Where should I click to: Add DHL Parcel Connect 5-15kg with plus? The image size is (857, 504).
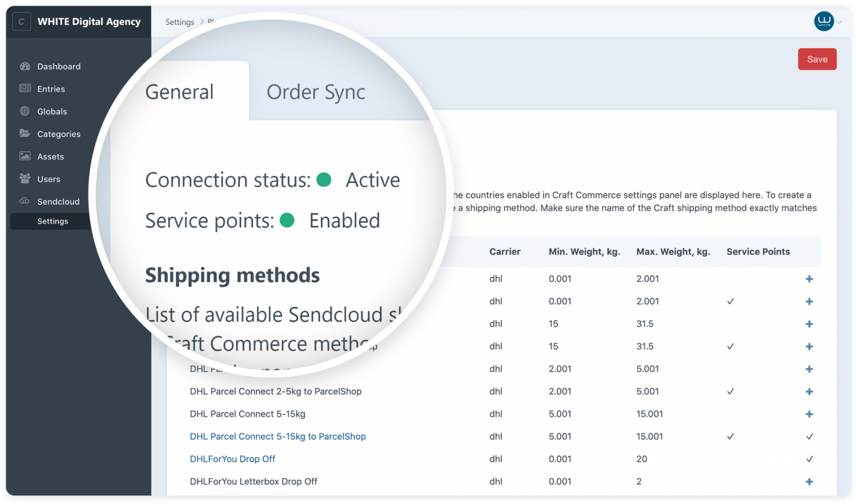pos(809,414)
